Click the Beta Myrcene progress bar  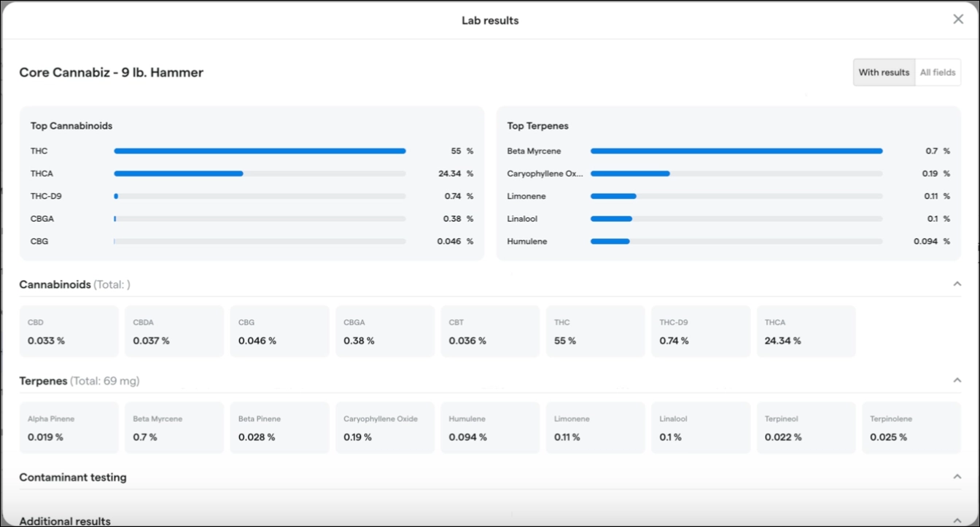coord(736,151)
